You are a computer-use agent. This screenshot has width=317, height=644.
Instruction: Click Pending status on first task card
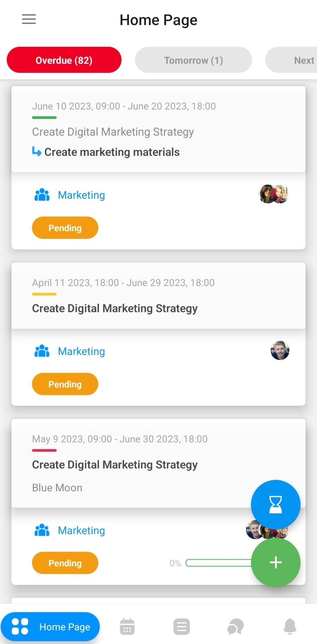[65, 228]
